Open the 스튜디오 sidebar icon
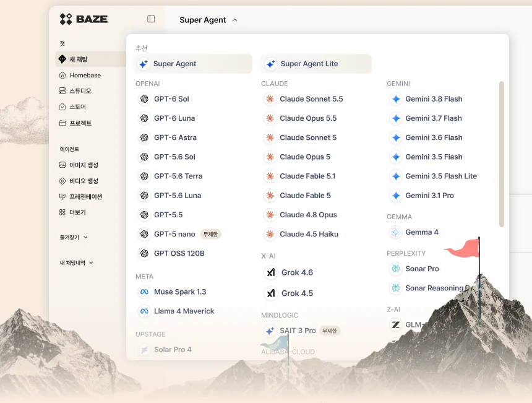The image size is (532, 403). click(x=62, y=90)
